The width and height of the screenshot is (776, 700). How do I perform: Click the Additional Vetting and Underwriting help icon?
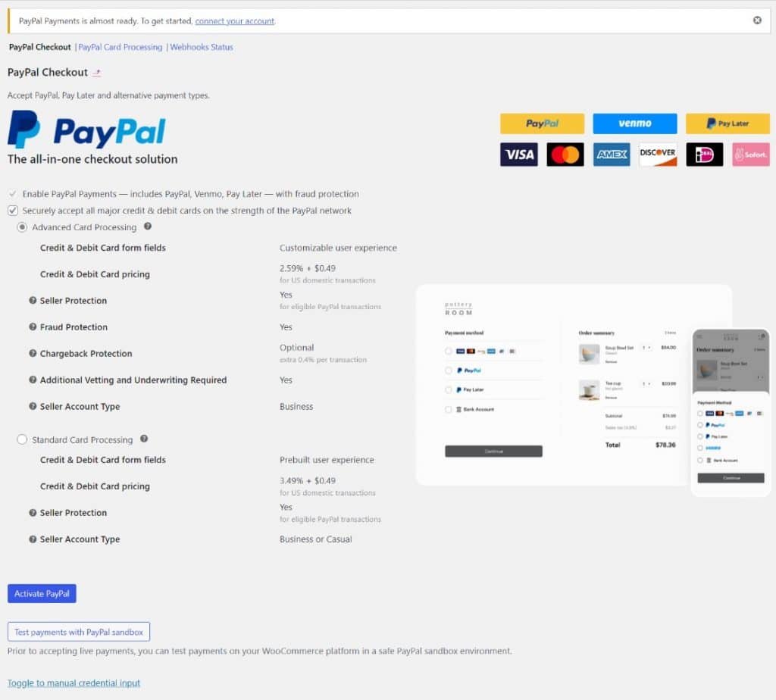click(33, 380)
